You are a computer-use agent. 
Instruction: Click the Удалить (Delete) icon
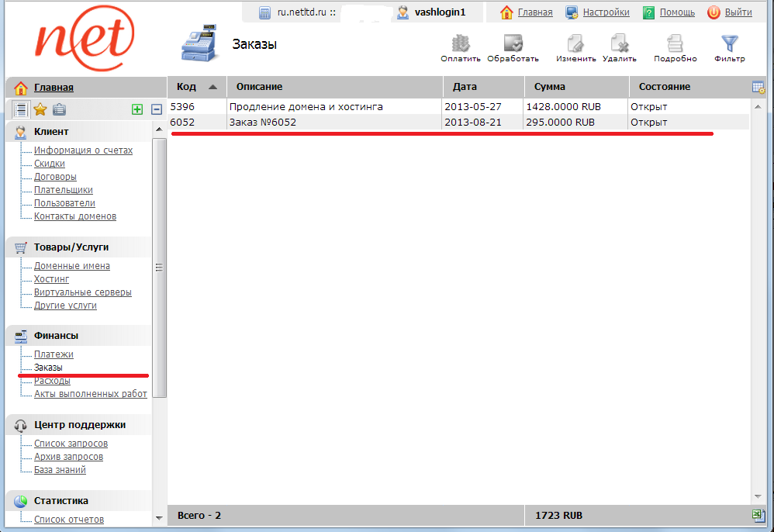(619, 44)
